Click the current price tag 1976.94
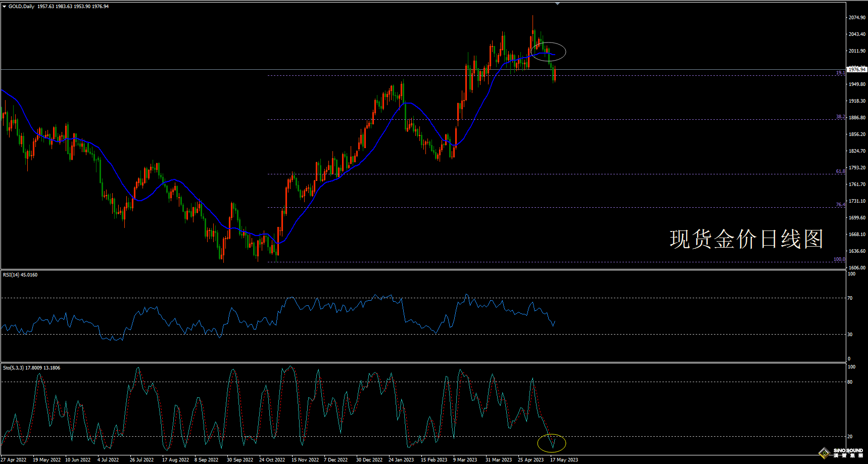The width and height of the screenshot is (868, 464). coord(856,69)
